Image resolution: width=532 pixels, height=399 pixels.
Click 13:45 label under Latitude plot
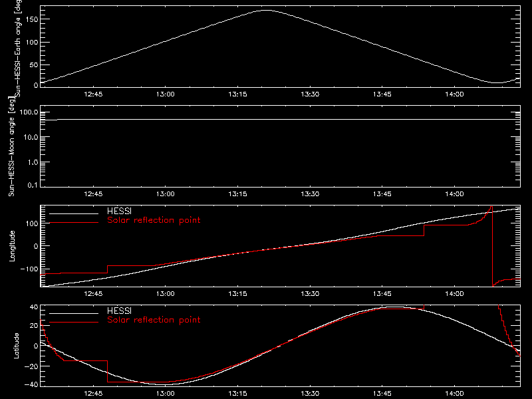382,394
